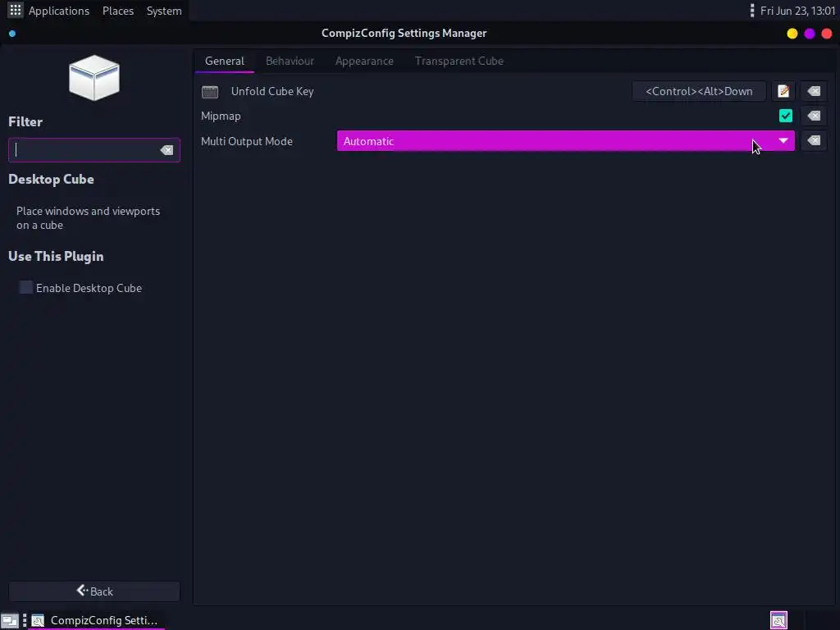Viewport: 840px width, 630px height.
Task: Click the 'Place windows and viewports' description
Action: tap(88, 218)
